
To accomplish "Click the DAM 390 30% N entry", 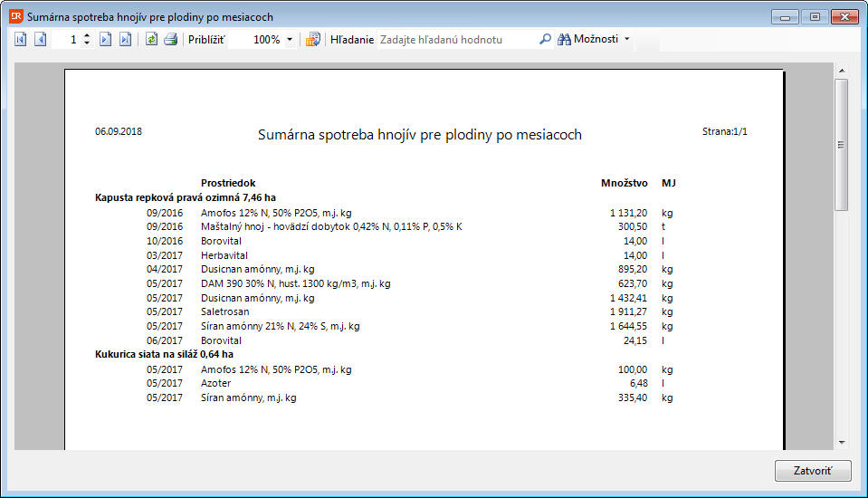I will (296, 283).
